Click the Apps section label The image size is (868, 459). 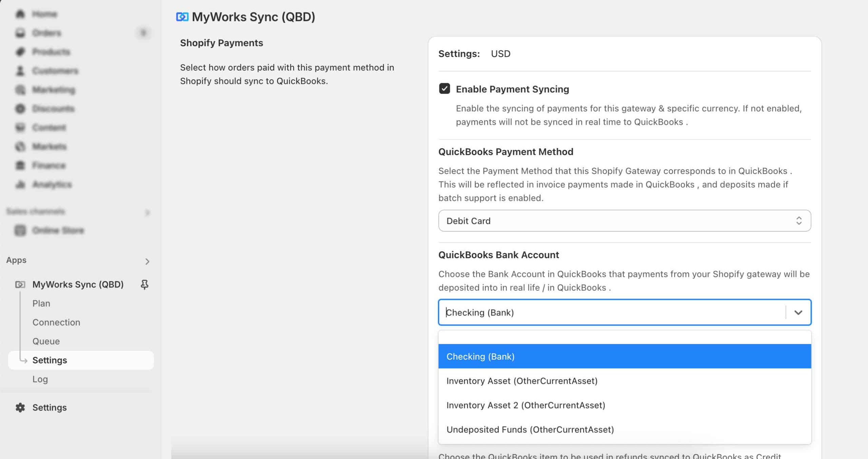16,260
